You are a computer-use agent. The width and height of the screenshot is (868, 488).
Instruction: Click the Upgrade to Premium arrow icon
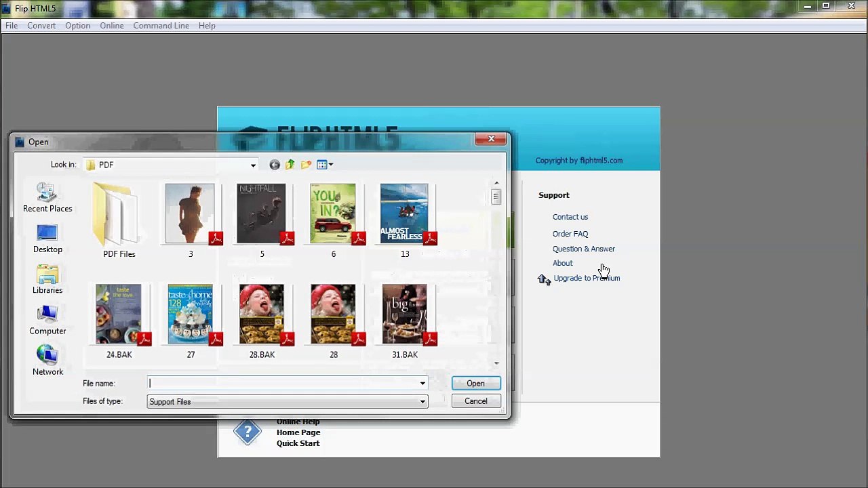(x=544, y=279)
